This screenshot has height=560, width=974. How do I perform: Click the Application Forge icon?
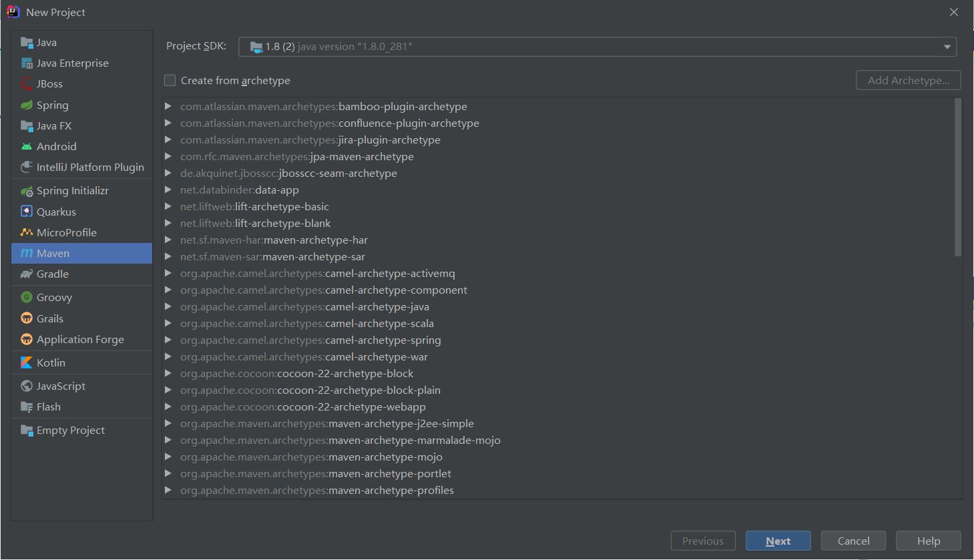pos(27,339)
